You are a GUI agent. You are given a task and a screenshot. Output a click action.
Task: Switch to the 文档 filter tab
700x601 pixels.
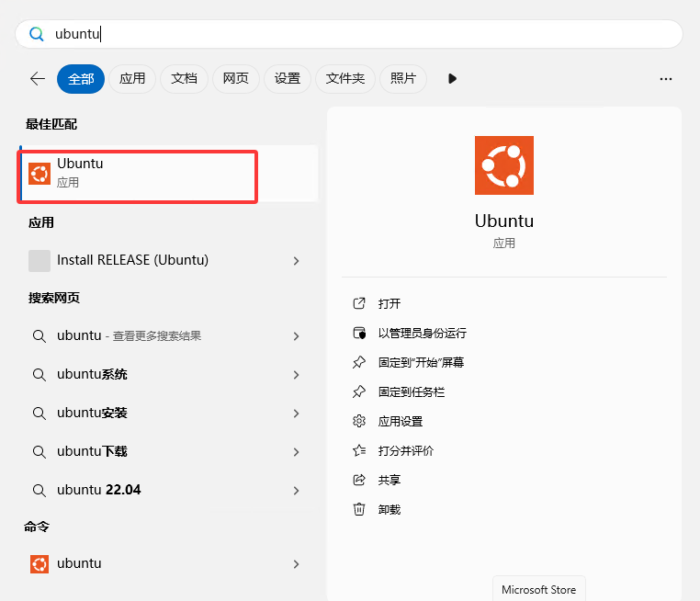click(x=184, y=79)
